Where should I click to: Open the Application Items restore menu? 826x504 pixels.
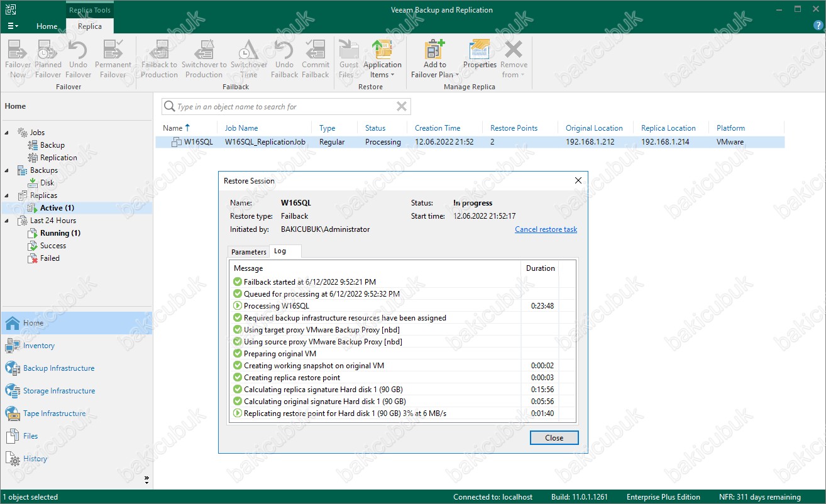click(382, 58)
